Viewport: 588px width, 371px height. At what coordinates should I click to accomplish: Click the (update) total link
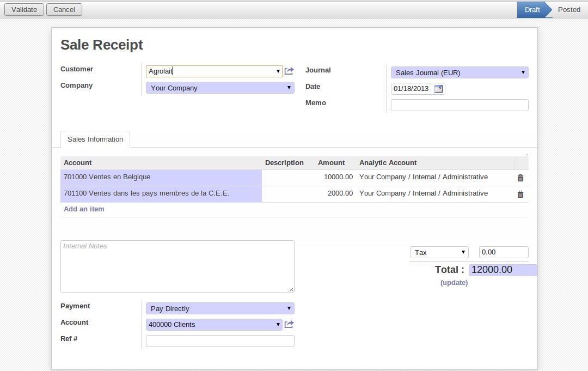(454, 283)
